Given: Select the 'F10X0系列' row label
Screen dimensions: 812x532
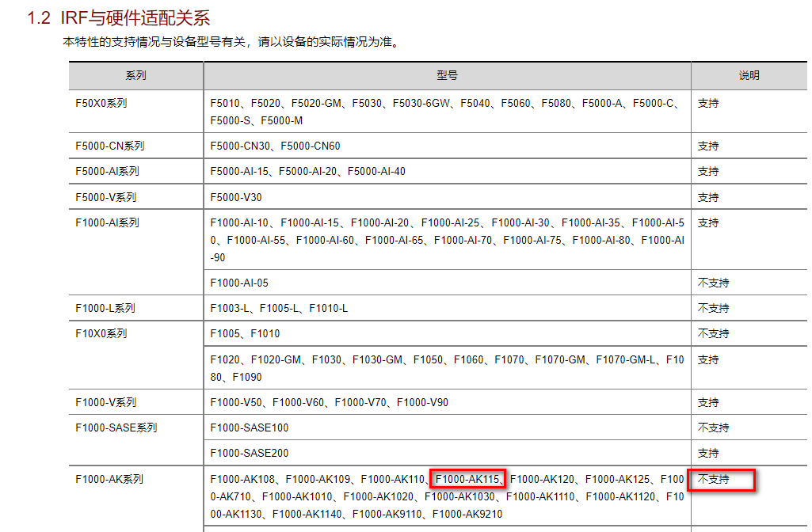Looking at the screenshot, I should (x=101, y=333).
